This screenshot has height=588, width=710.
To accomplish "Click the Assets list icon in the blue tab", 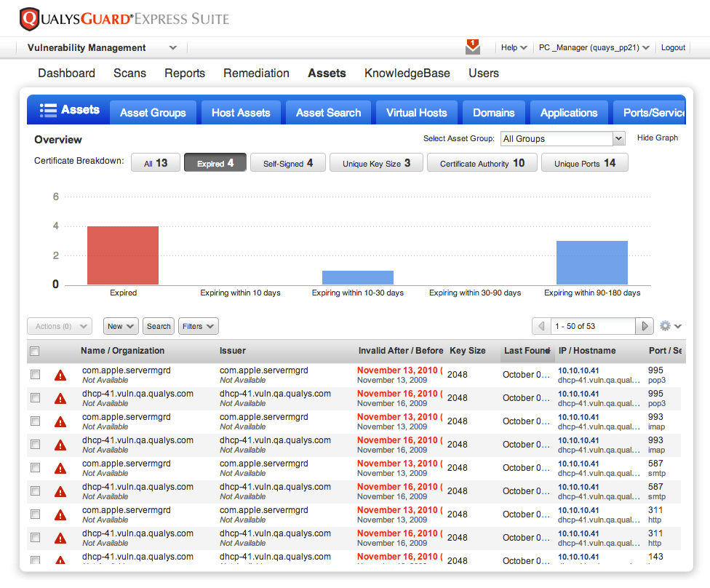I will 48,109.
